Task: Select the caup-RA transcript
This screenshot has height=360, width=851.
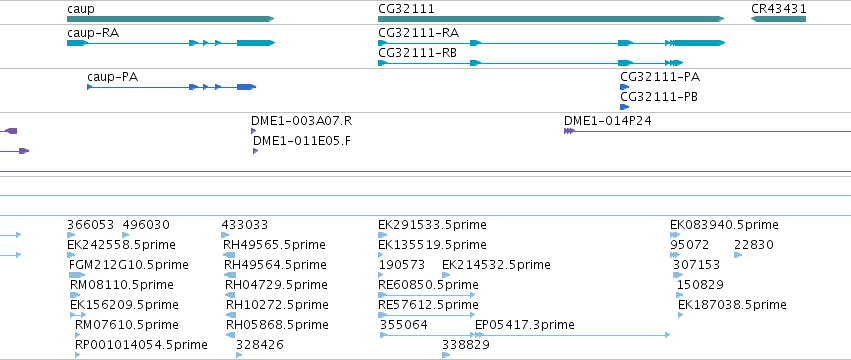Action: click(170, 43)
